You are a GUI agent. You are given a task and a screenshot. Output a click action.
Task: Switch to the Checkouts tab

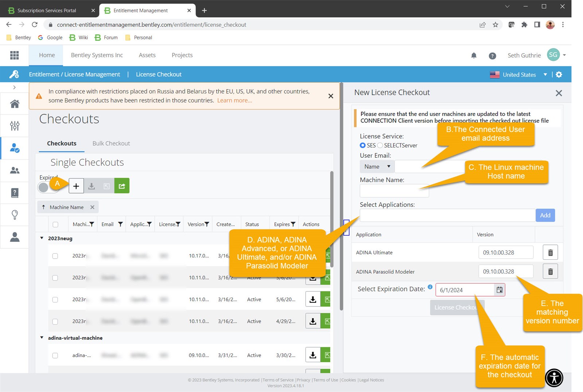pos(62,144)
